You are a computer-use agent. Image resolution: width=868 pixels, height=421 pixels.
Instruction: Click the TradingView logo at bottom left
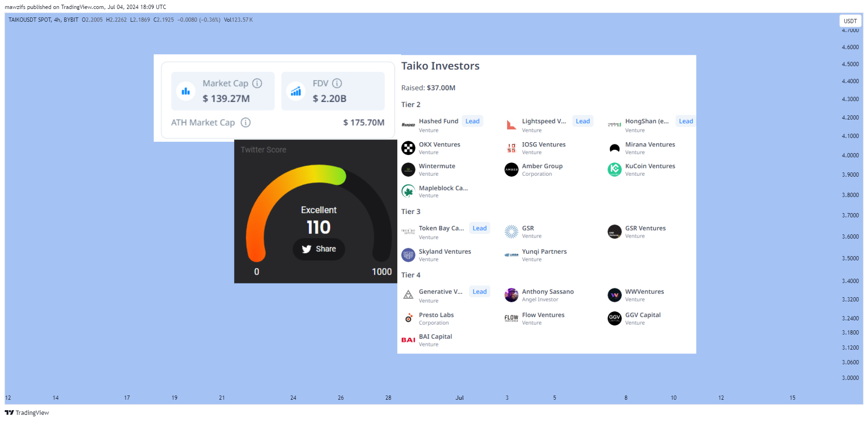pyautogui.click(x=27, y=412)
